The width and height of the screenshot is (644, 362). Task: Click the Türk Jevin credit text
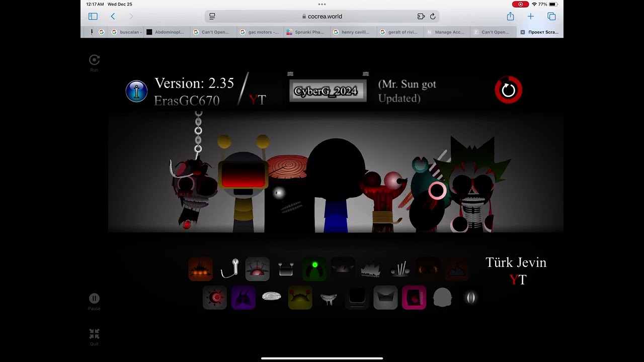(x=516, y=262)
